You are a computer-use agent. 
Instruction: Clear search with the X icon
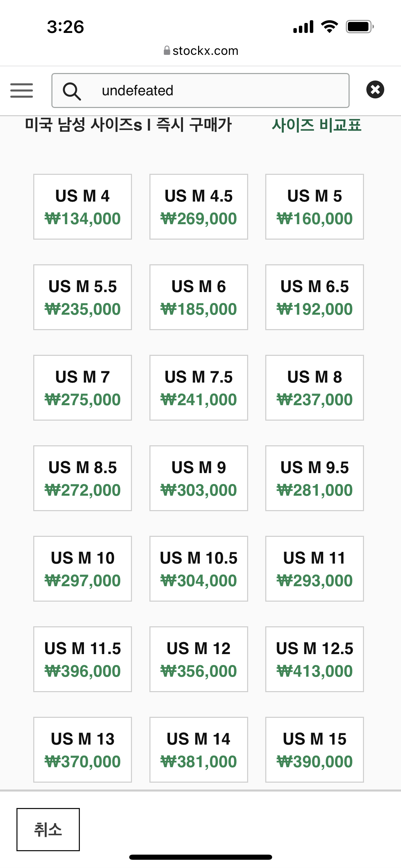pyautogui.click(x=375, y=90)
